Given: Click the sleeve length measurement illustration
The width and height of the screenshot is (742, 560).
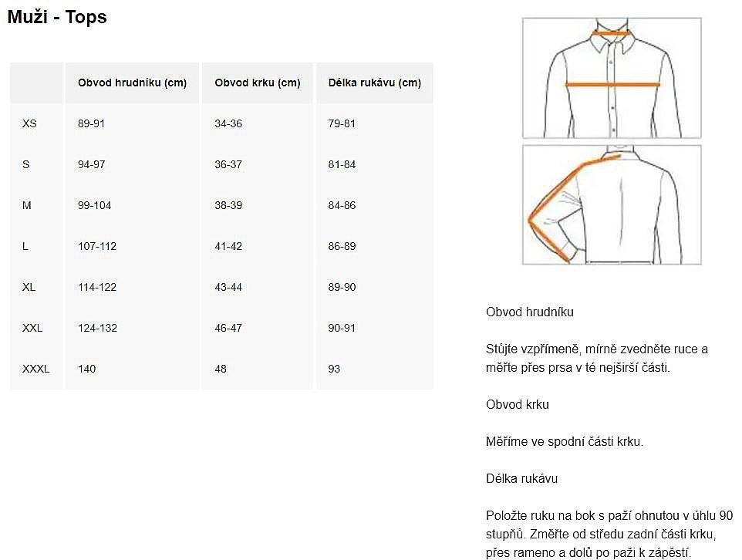Looking at the screenshot, I should (x=612, y=205).
